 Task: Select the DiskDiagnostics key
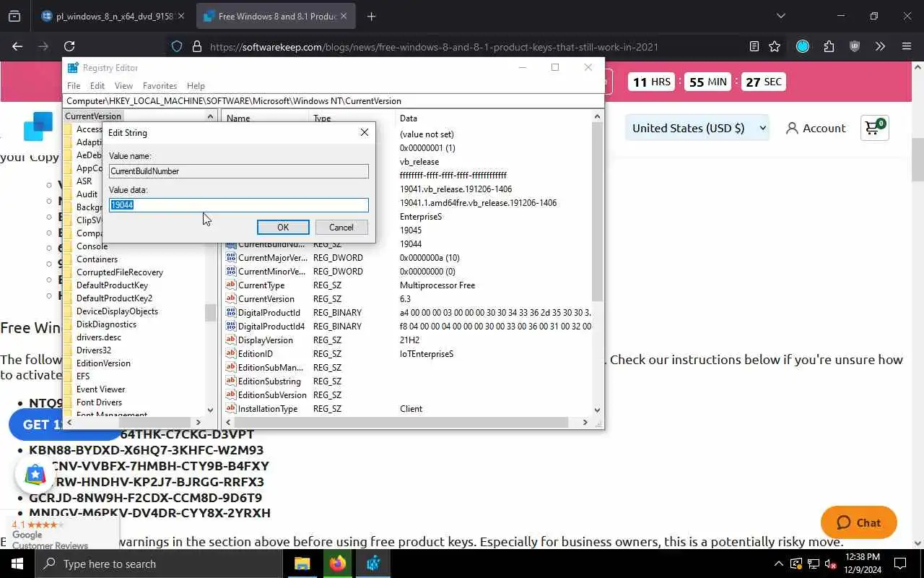(106, 324)
